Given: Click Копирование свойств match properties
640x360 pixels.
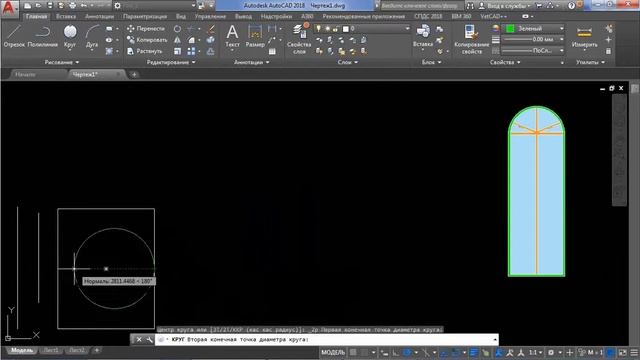Looking at the screenshot, I should click(x=471, y=39).
